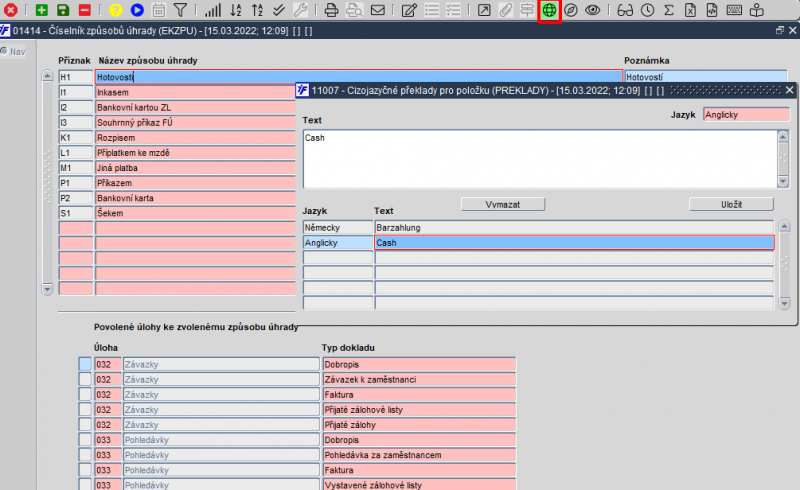Click the external link arrow icon
The image size is (800, 490).
coord(484,10)
